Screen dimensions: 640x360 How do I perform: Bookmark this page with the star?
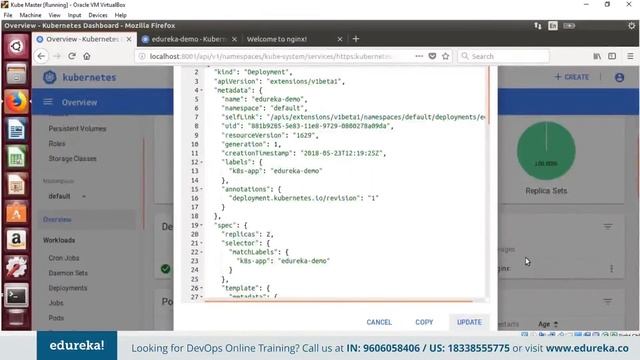(x=445, y=56)
